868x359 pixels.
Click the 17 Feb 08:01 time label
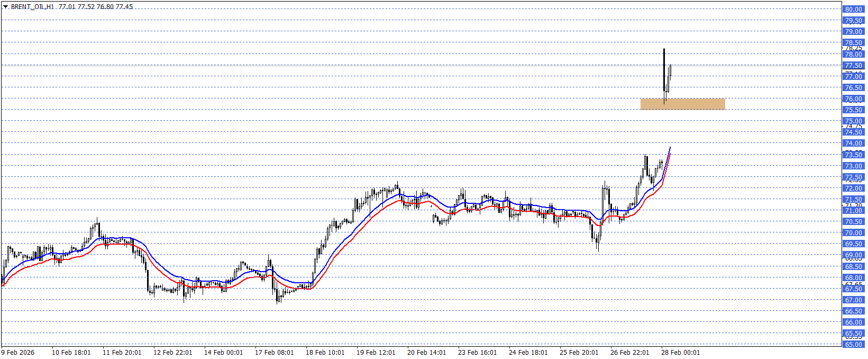click(x=274, y=353)
